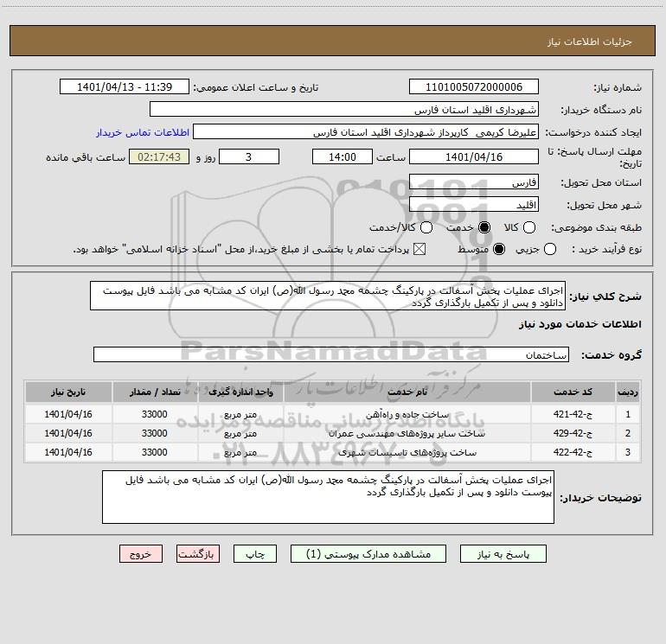Click service code ج-42-429

coord(573,433)
